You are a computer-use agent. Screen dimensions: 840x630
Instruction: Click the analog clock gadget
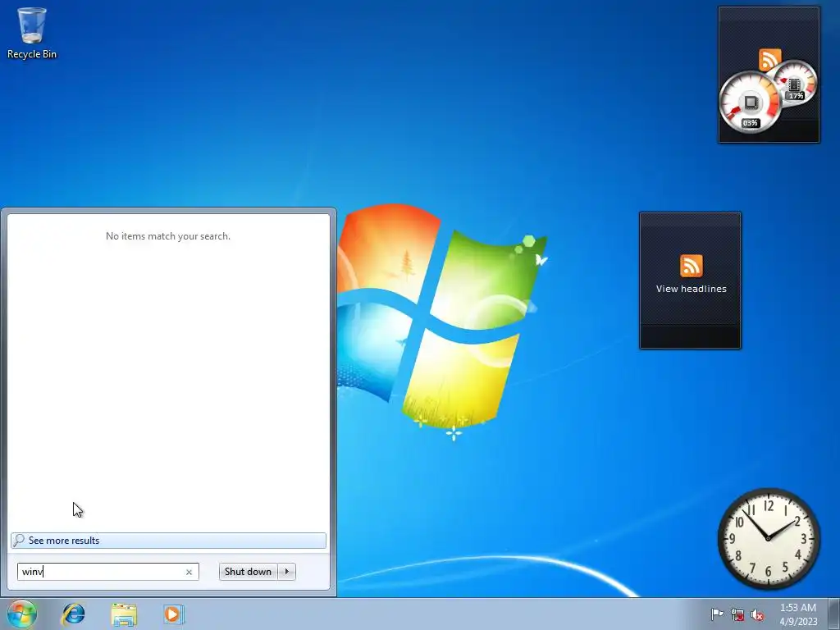click(x=769, y=538)
